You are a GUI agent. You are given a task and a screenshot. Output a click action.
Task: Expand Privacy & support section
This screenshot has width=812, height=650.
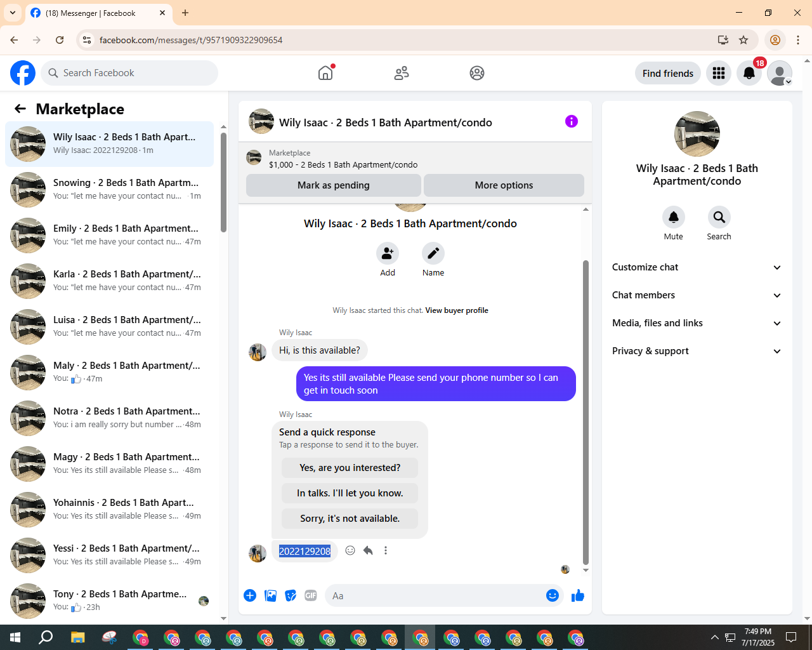point(697,351)
